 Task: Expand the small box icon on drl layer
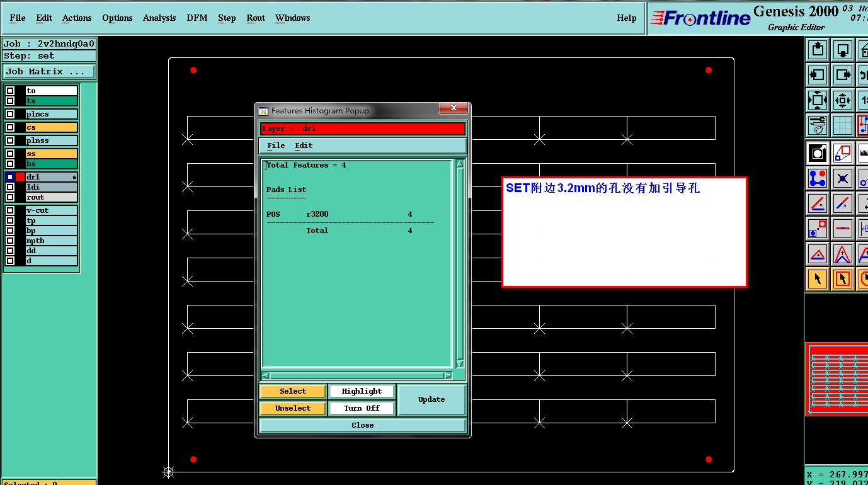[74, 178]
